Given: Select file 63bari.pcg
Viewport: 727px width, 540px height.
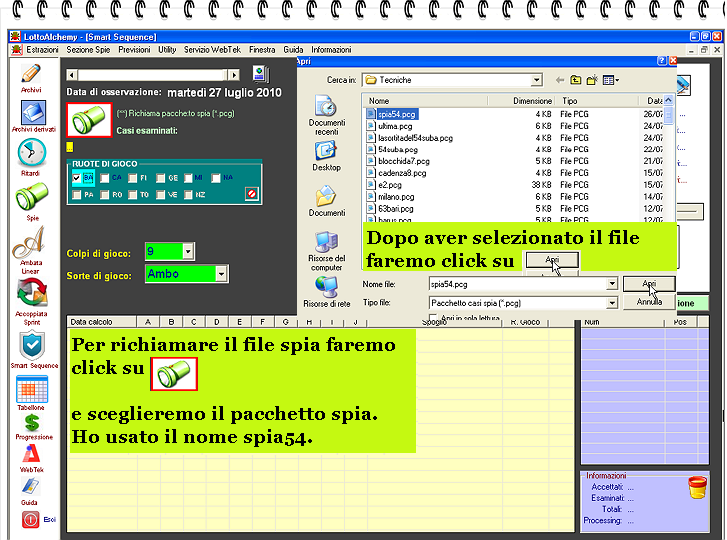Looking at the screenshot, I should [x=395, y=209].
